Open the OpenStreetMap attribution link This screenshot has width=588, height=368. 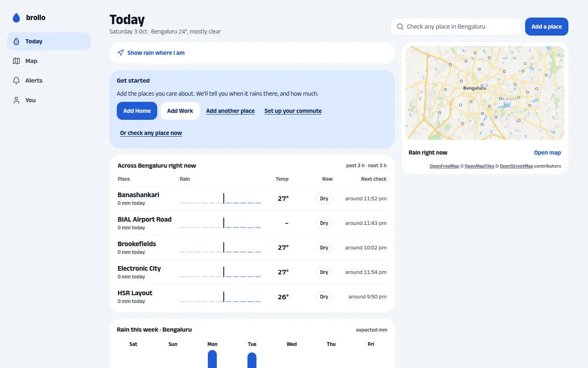pyautogui.click(x=517, y=166)
